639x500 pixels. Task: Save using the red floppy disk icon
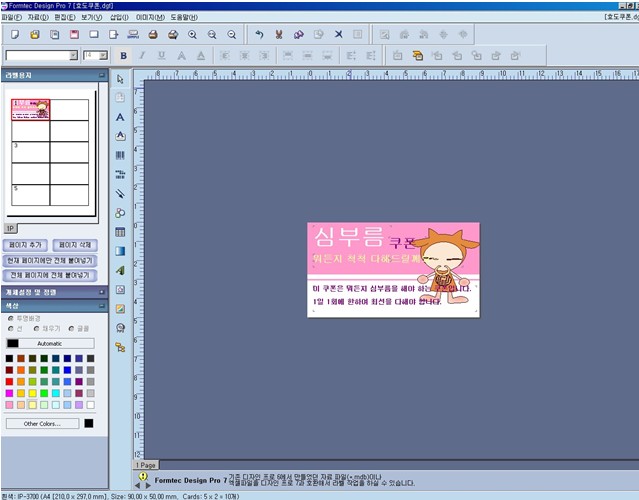74,35
